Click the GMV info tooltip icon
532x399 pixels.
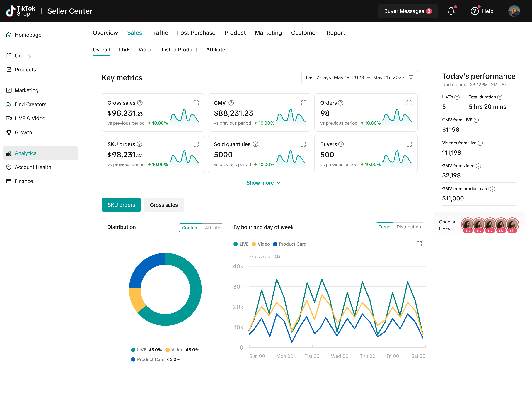tap(231, 103)
